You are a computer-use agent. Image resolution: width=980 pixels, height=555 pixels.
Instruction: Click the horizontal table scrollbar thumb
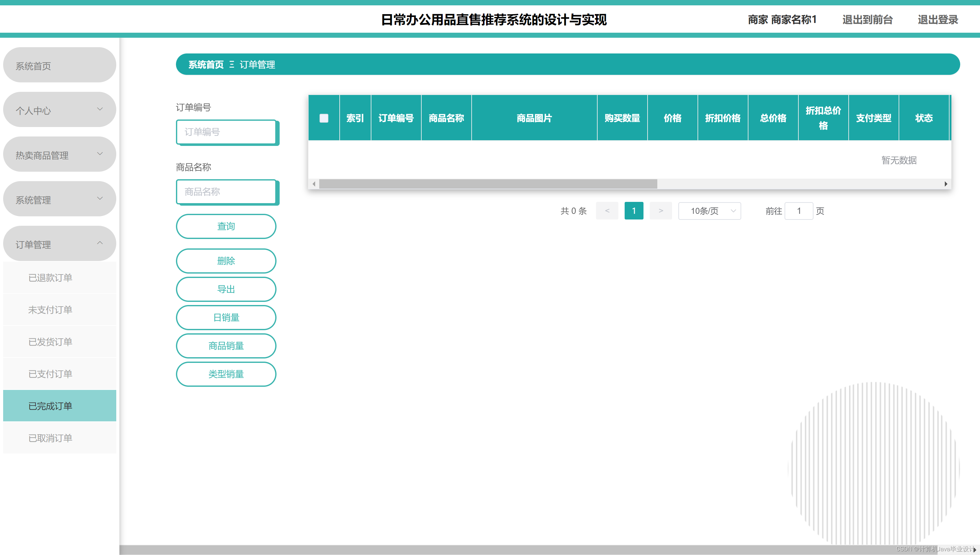(x=488, y=184)
